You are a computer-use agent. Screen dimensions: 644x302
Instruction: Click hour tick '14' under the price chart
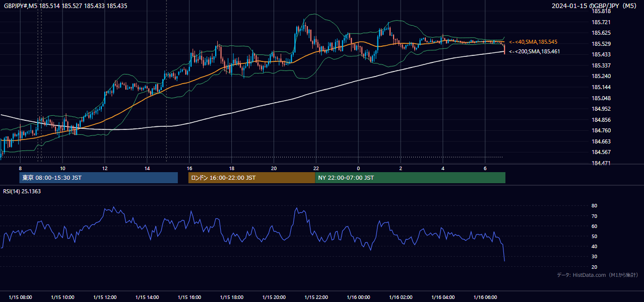tap(147, 168)
